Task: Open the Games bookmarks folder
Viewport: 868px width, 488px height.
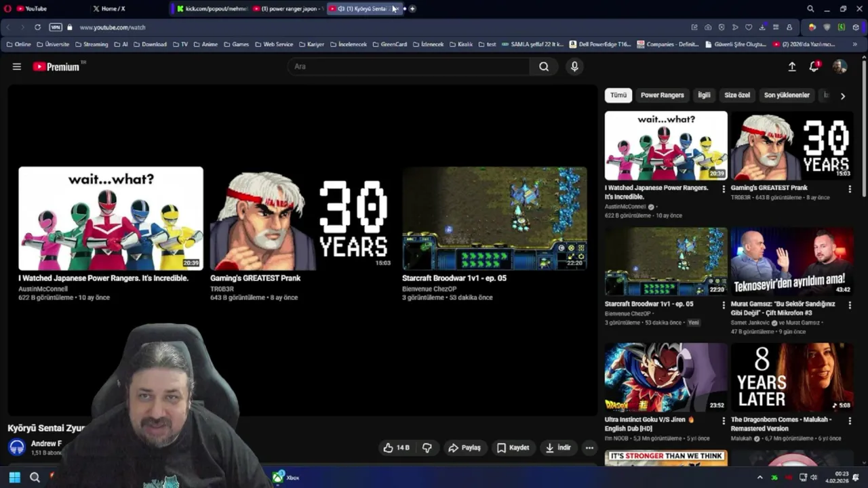Action: coord(236,44)
